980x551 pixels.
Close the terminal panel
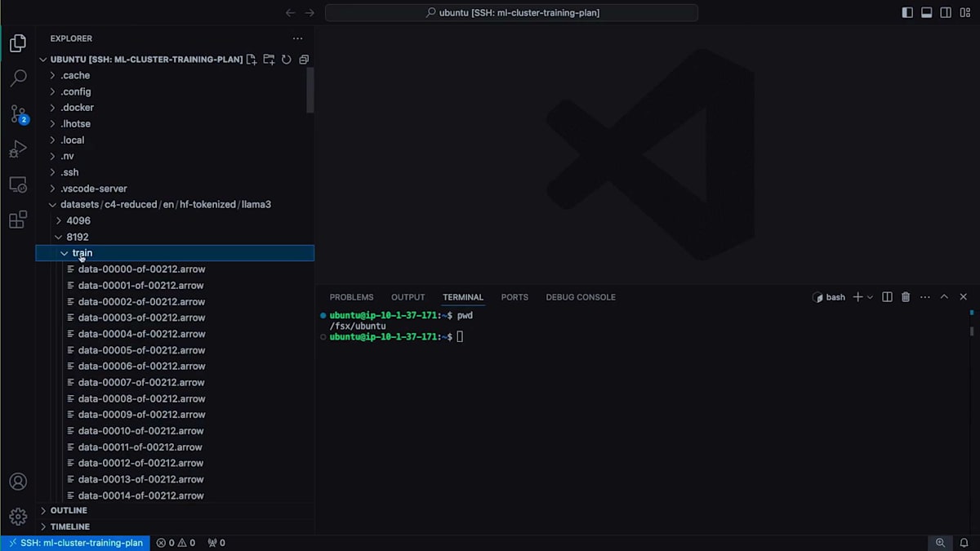964,297
